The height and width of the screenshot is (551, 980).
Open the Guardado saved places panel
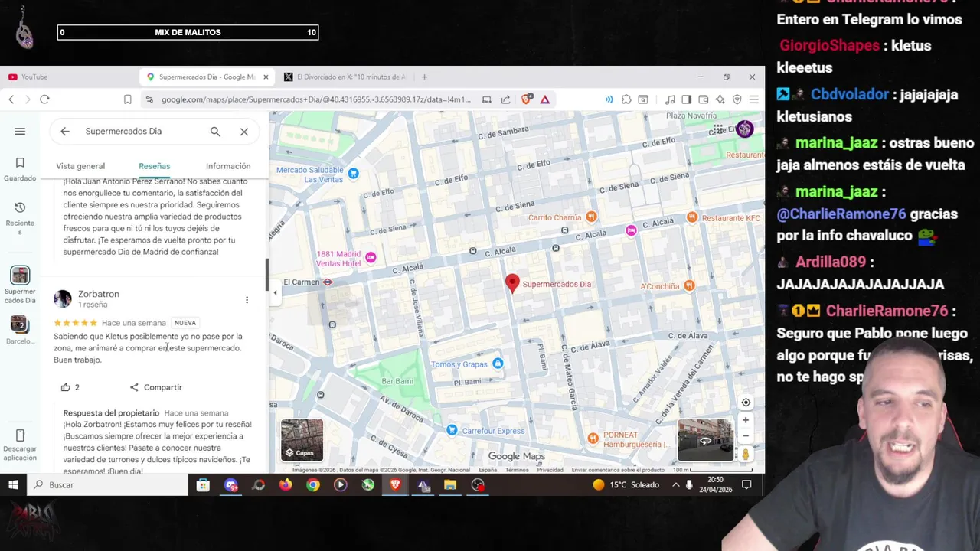[20, 169]
